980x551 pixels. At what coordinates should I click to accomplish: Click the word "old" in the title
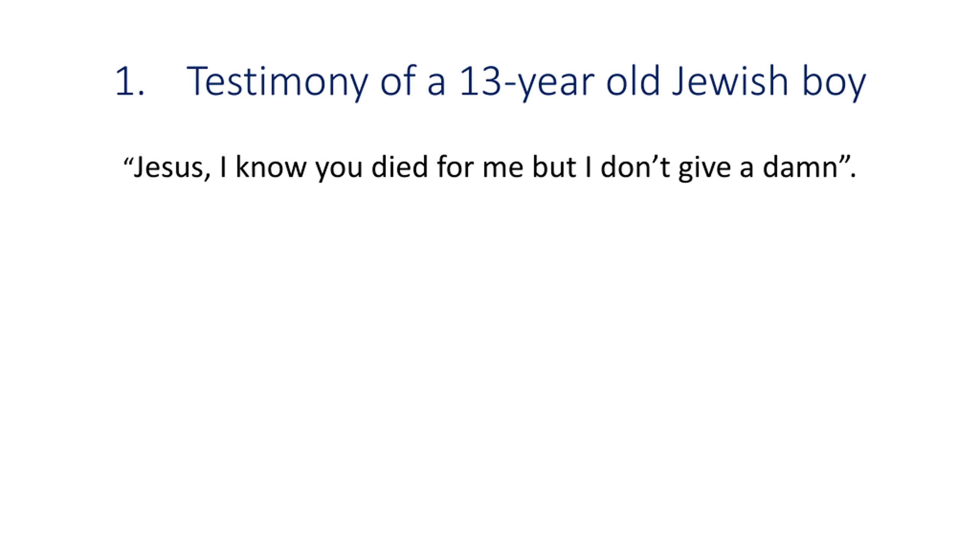click(x=633, y=80)
